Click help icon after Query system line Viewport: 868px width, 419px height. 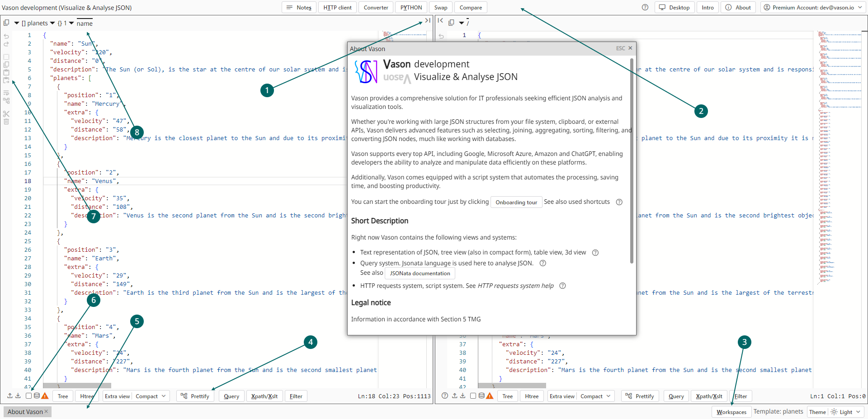click(x=543, y=263)
